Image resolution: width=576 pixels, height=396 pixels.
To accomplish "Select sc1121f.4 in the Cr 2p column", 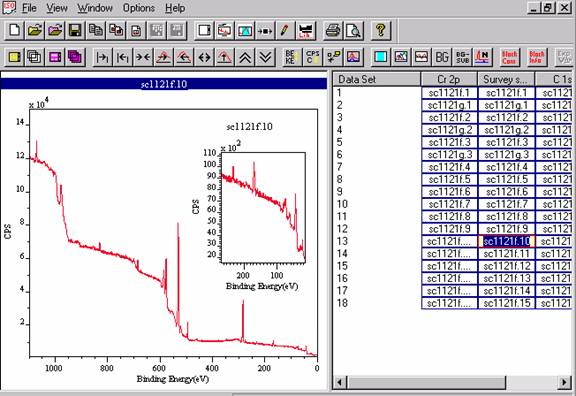I will coord(450,167).
